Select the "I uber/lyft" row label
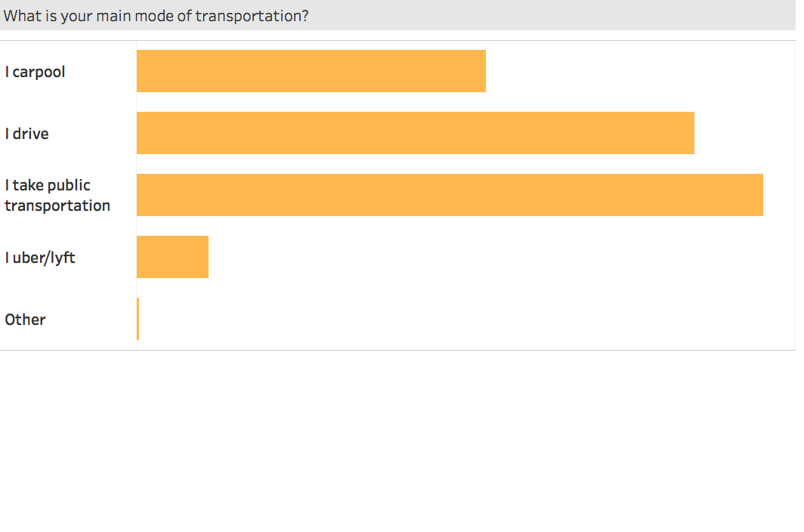This screenshot has height=532, width=804. pos(40,258)
